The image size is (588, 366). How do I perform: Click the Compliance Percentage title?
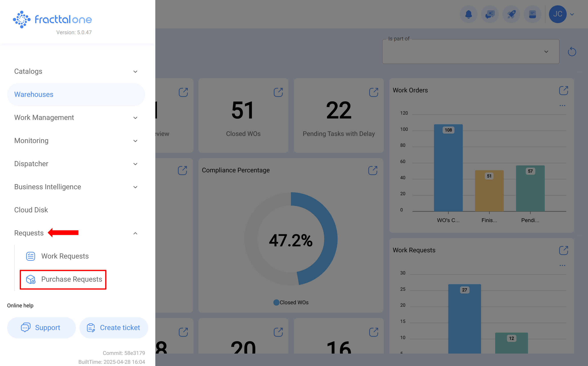pos(235,170)
